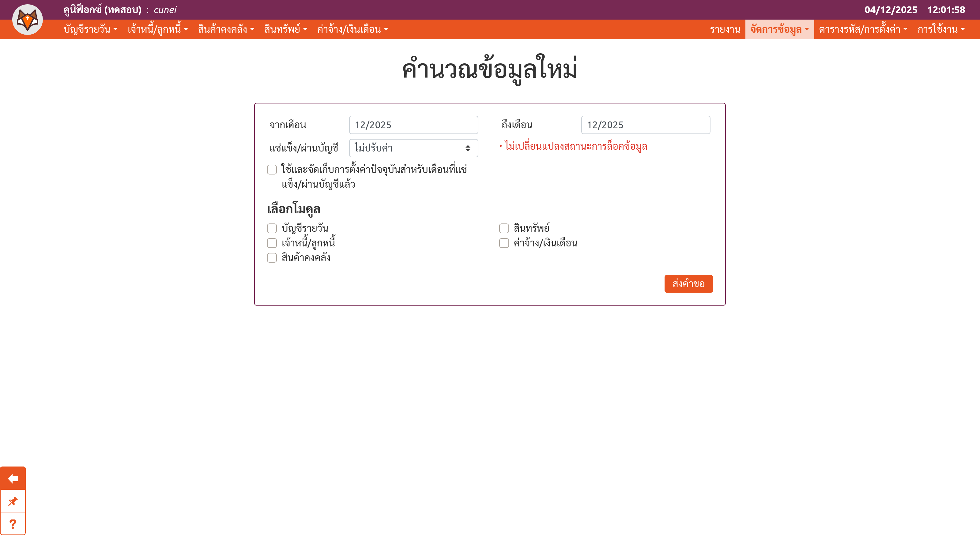This screenshot has height=551, width=980.
Task: Expand the บัญชีรายวัน menu
Action: 91,29
